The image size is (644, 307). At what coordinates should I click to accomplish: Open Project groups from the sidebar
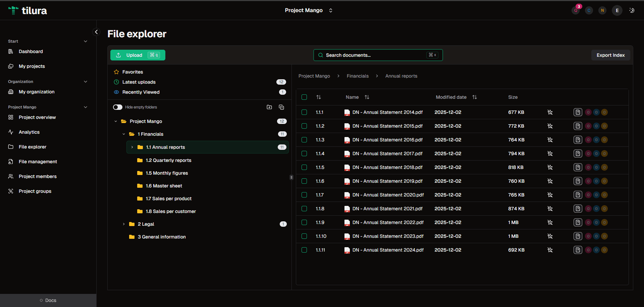click(x=35, y=191)
